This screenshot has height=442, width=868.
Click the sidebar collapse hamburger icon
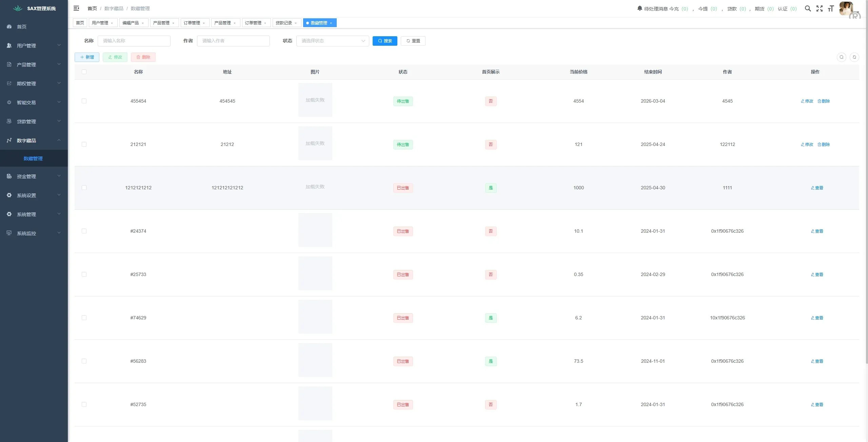tap(76, 8)
